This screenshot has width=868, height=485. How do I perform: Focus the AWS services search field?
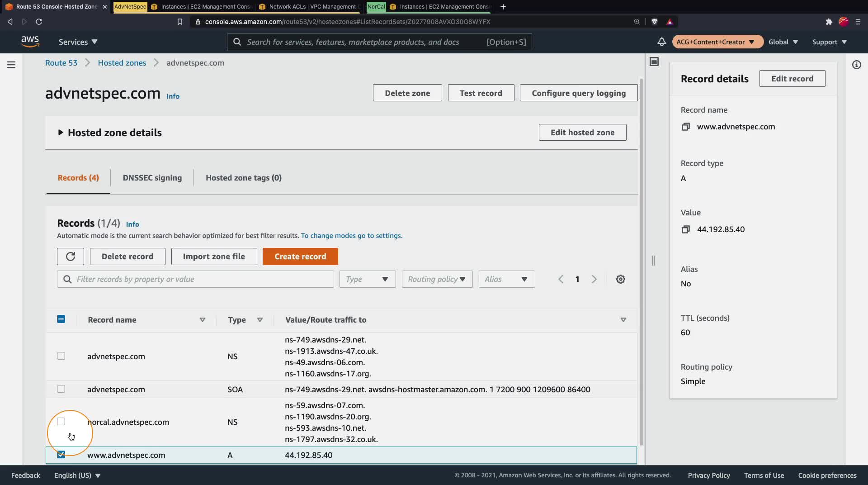click(x=379, y=42)
